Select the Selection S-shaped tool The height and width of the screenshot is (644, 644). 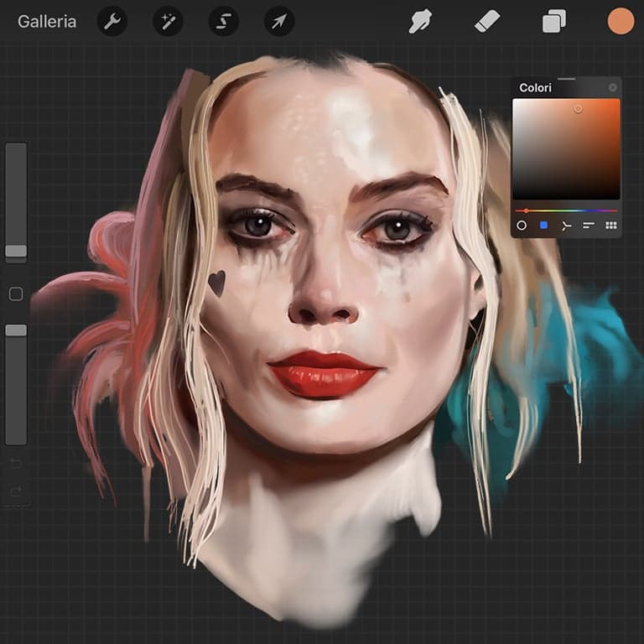[x=223, y=21]
